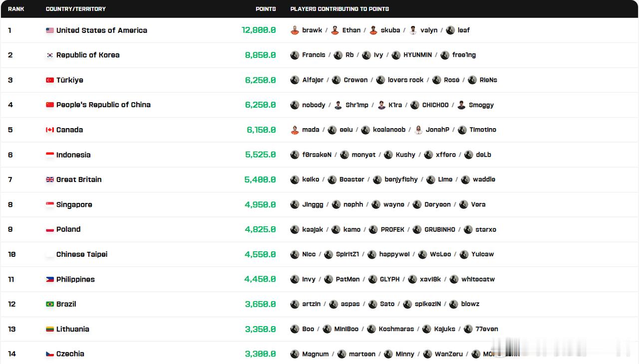
Task: Select the Chinese Taipei country name
Action: (82, 254)
